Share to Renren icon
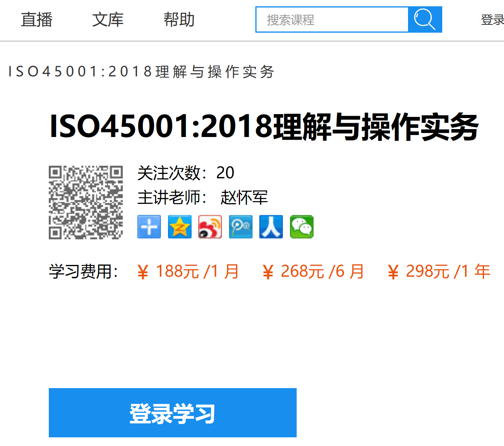504x446 pixels. tap(271, 227)
